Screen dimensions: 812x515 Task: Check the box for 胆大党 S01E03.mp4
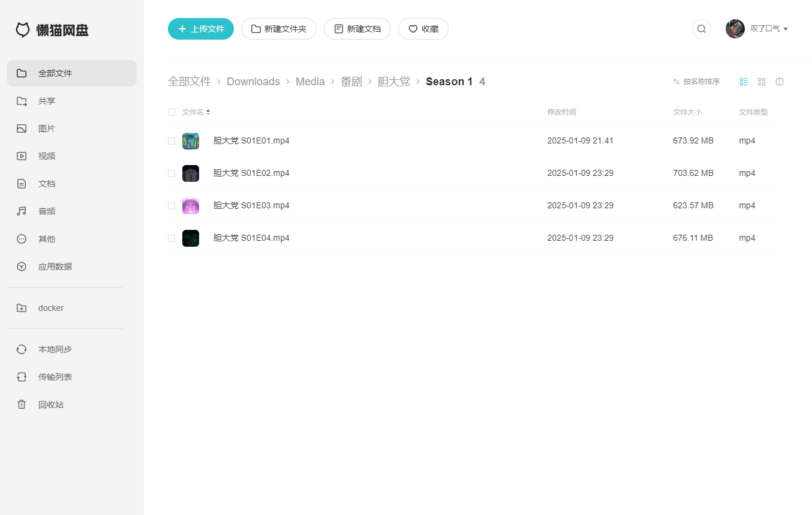172,206
